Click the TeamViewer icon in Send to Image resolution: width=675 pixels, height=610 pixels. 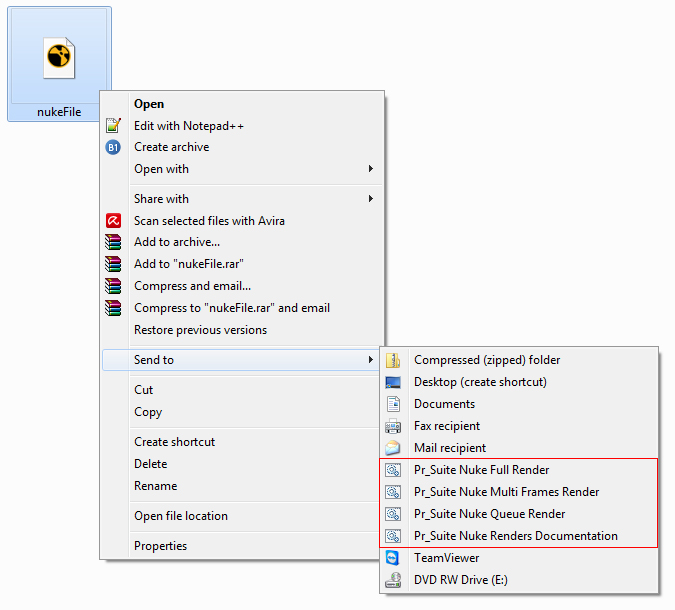(393, 558)
